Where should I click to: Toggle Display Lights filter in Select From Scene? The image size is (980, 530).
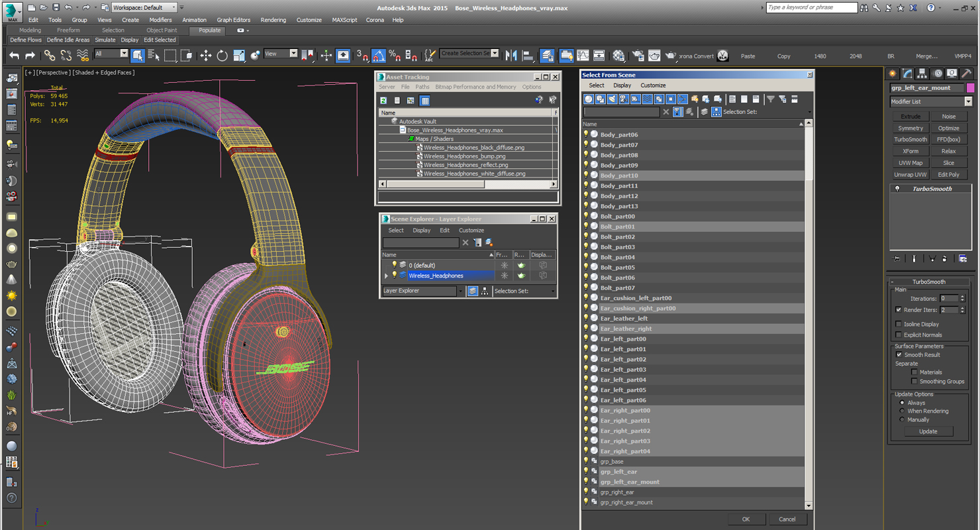[612, 99]
